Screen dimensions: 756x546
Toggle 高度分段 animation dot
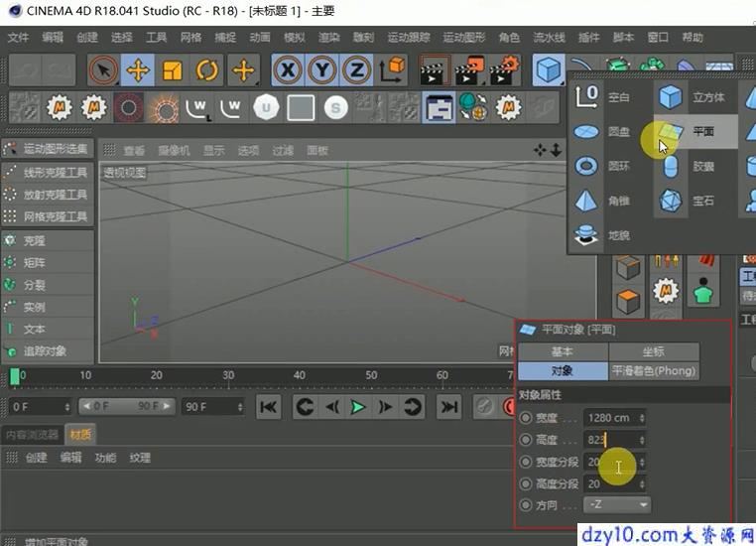(526, 483)
